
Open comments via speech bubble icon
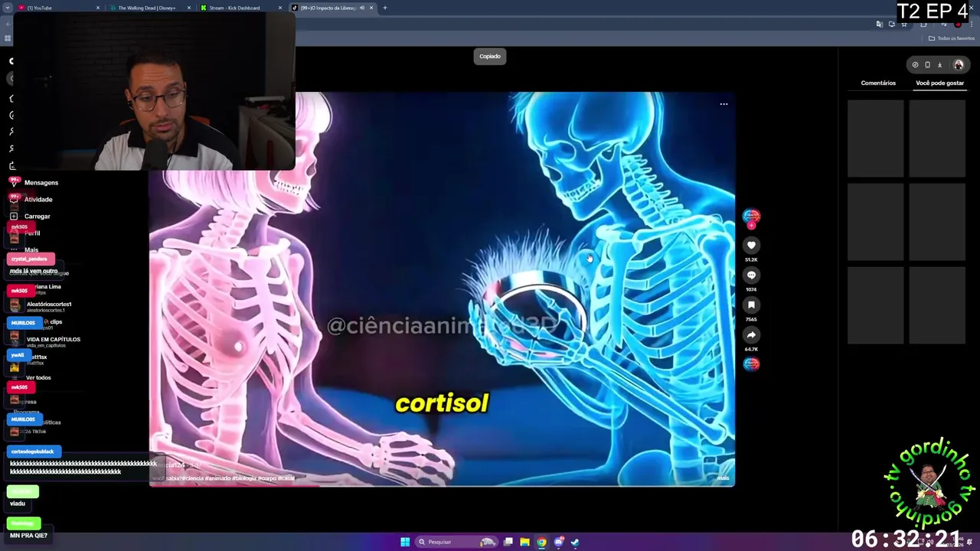(751, 275)
